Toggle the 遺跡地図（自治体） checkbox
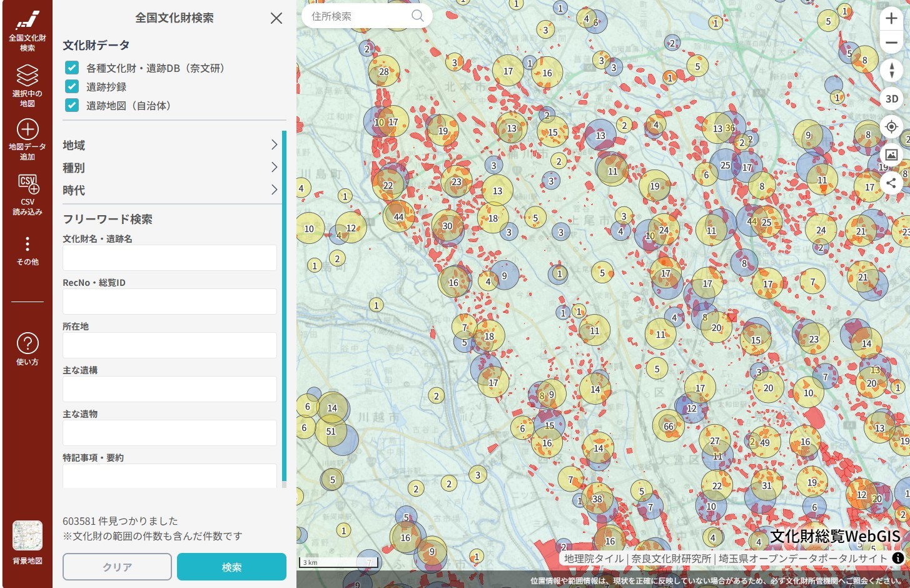Viewport: 910px width, 588px height. [x=72, y=106]
